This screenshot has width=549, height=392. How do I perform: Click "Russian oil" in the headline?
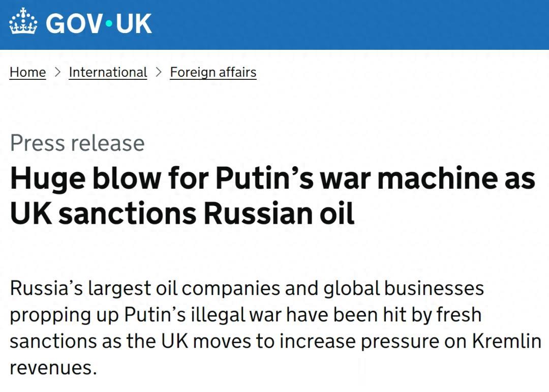279,214
